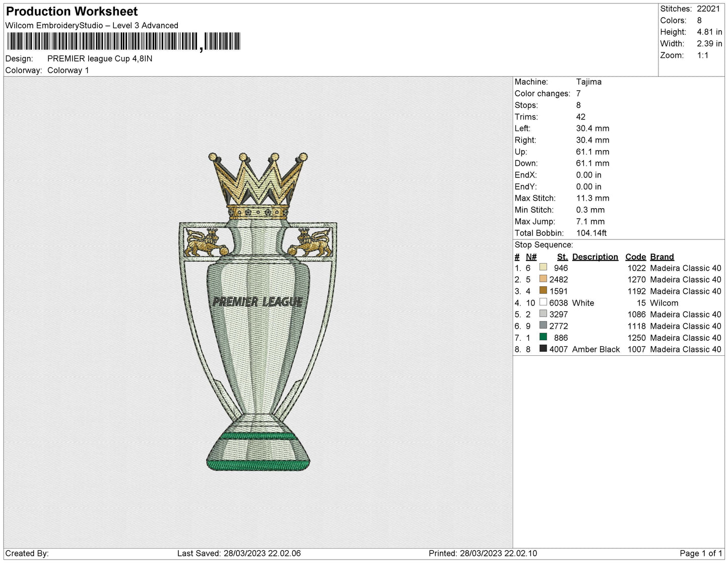
Task: Click the 'Brand' column header
Action: click(662, 257)
